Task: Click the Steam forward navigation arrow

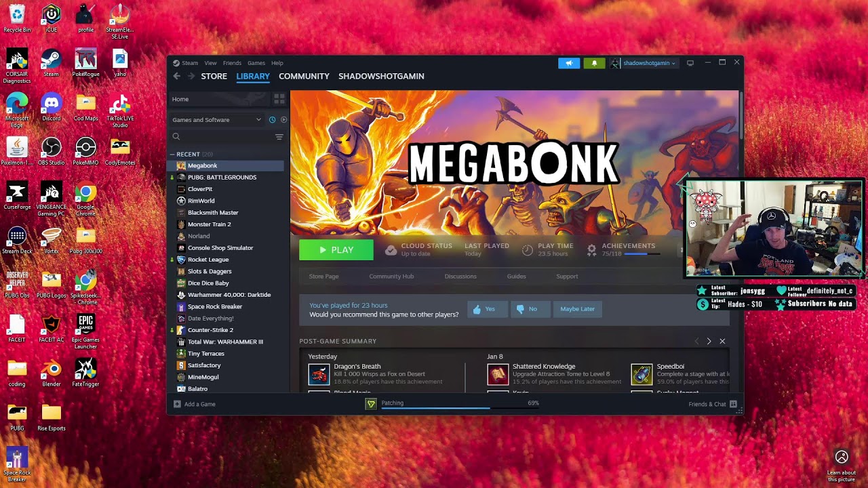Action: 191,76
